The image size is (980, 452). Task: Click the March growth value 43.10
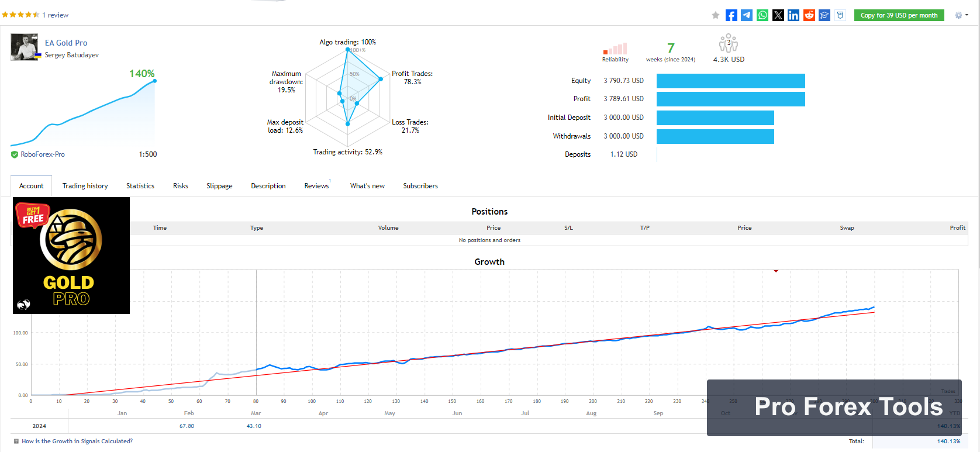[254, 426]
